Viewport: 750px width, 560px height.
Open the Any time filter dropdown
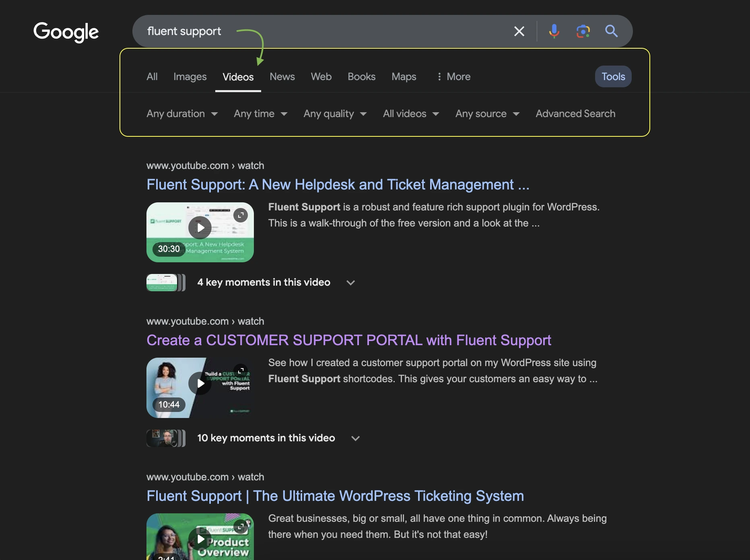[261, 114]
